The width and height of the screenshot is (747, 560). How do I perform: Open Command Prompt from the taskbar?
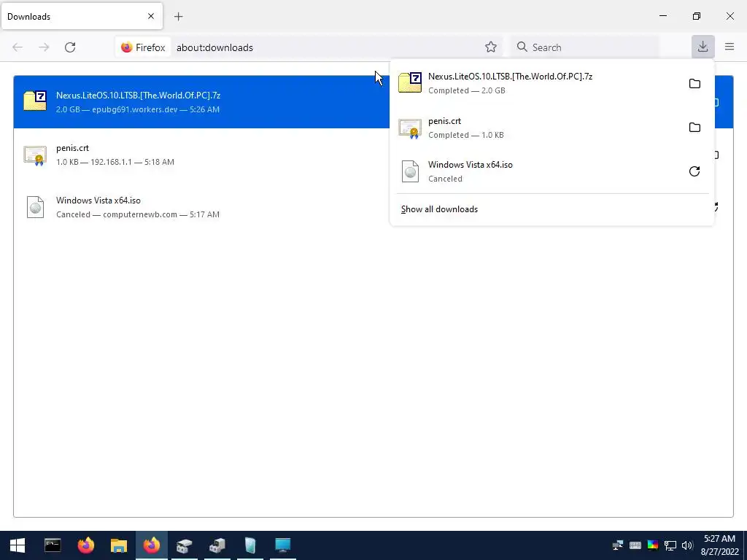point(53,545)
